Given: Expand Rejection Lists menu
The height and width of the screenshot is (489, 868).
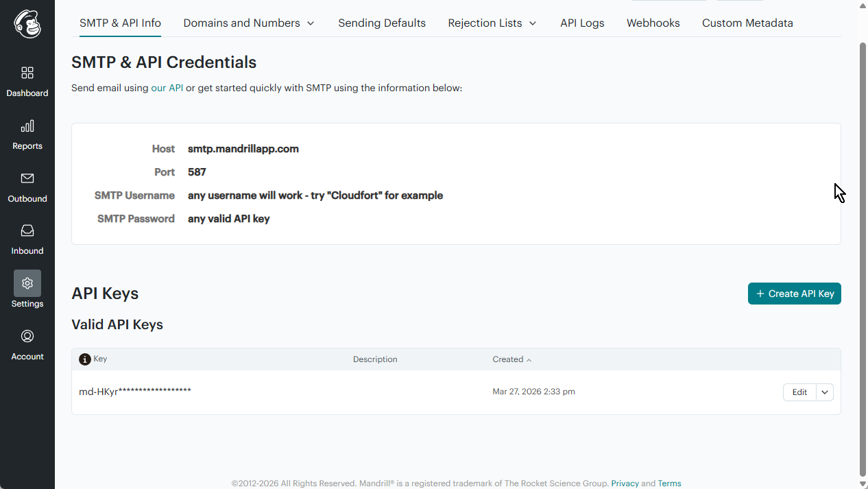Looking at the screenshot, I should pos(492,23).
